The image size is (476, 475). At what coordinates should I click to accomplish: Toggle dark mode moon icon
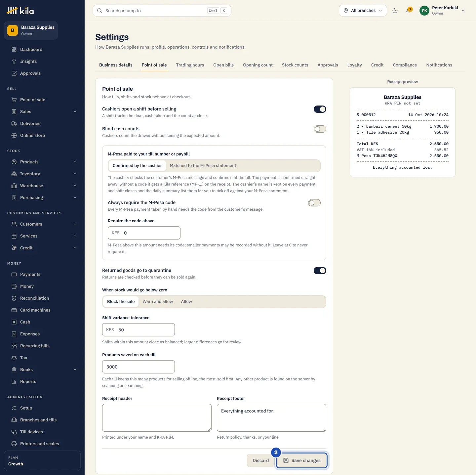click(x=395, y=11)
